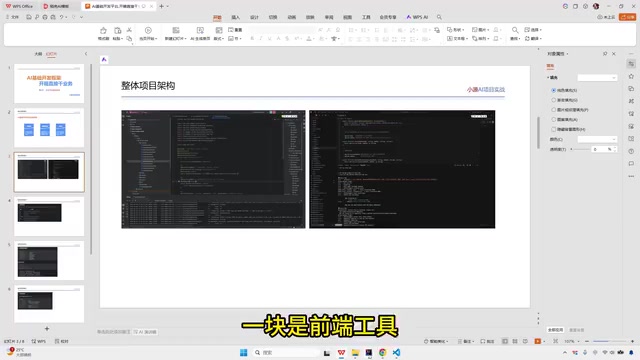Click the AI generate slides icon

[x=200, y=31]
